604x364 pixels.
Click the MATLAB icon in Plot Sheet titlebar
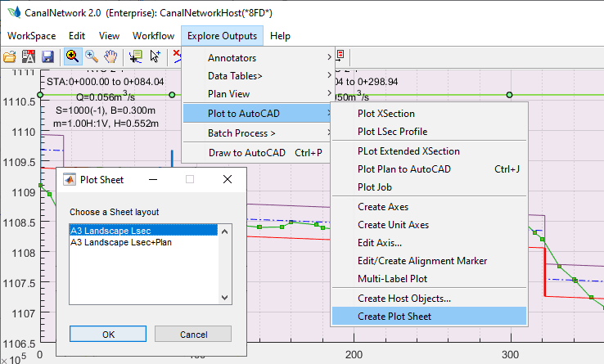tap(69, 179)
